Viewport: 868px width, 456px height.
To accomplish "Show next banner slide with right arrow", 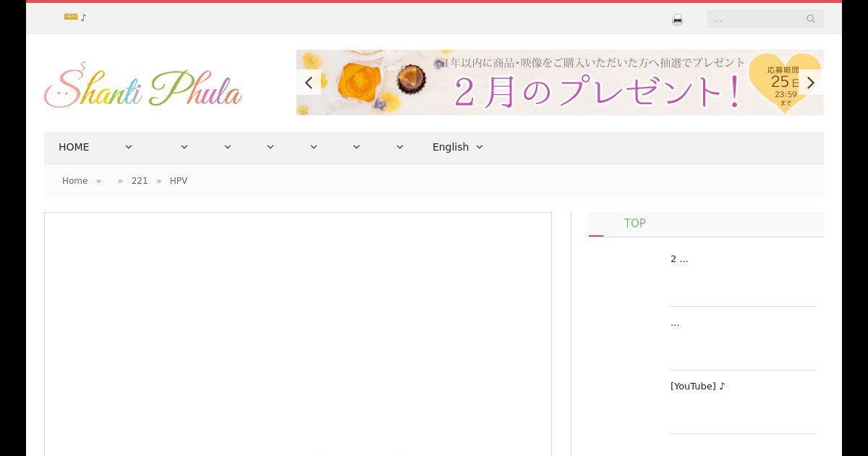I will (811, 83).
